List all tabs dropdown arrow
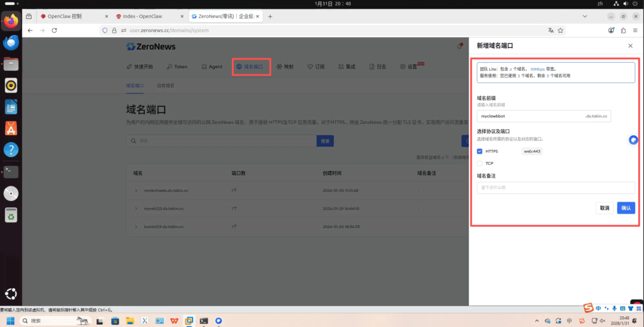 click(x=585, y=17)
